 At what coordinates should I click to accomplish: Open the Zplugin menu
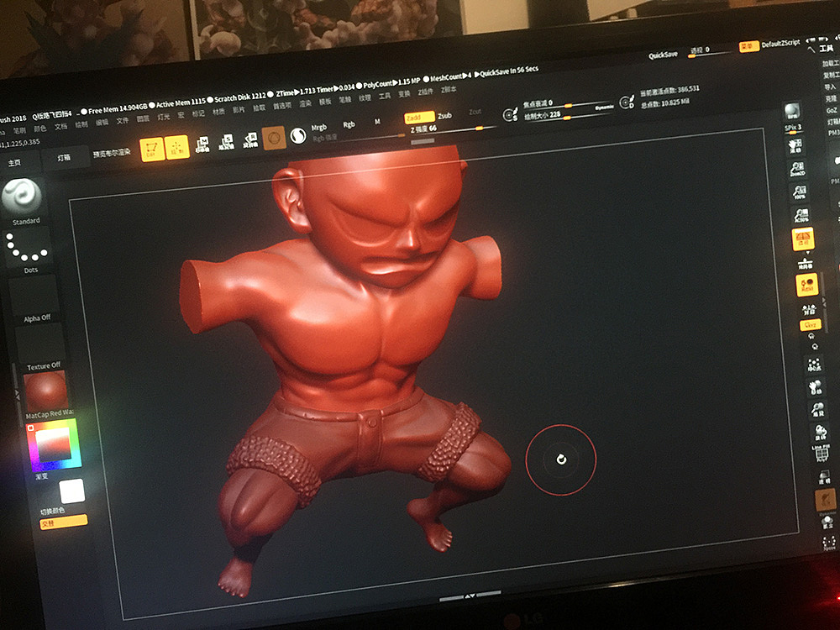pos(425,92)
